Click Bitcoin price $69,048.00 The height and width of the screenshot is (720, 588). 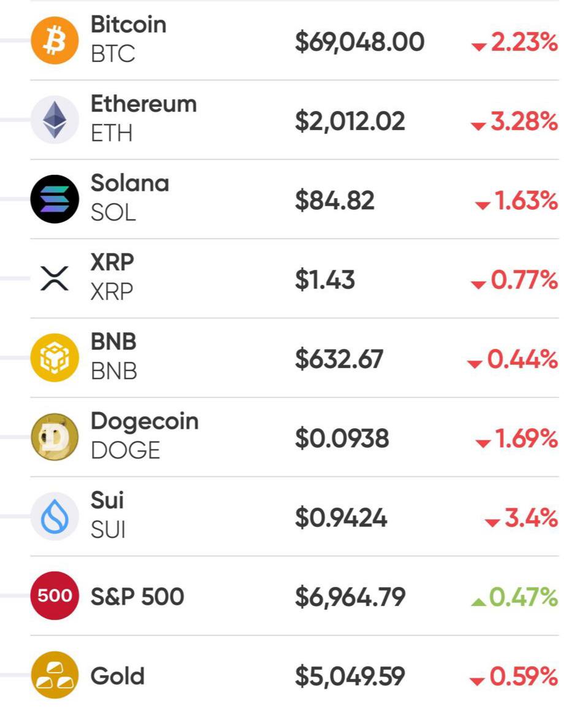[359, 42]
